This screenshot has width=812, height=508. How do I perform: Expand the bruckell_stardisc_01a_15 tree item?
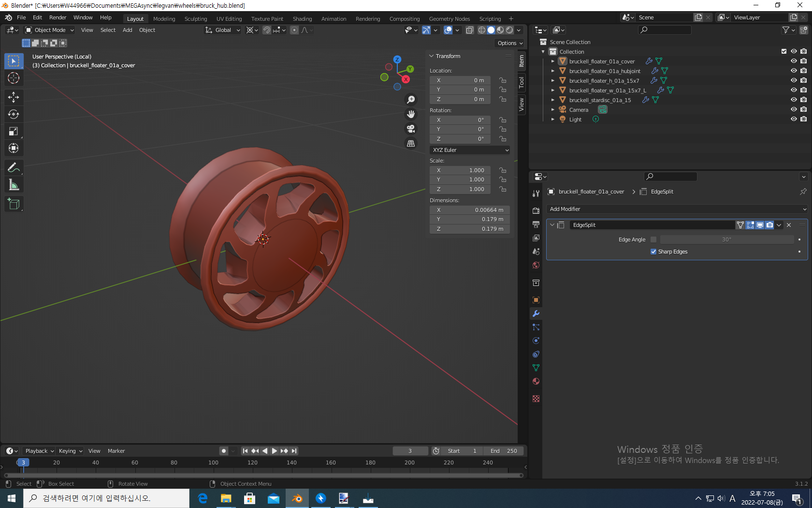pyautogui.click(x=553, y=100)
